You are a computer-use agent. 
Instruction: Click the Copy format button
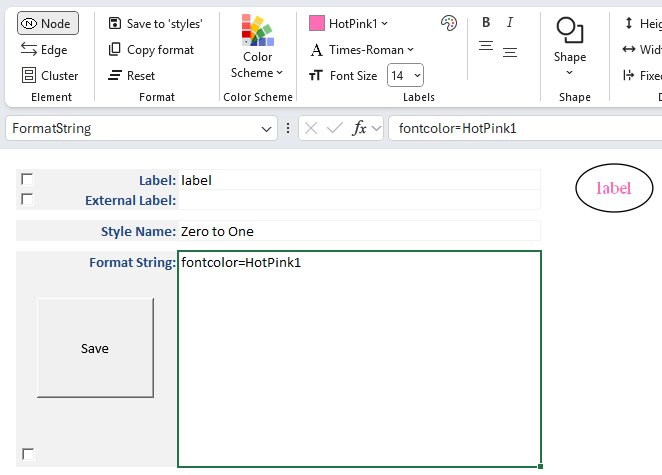[151, 49]
